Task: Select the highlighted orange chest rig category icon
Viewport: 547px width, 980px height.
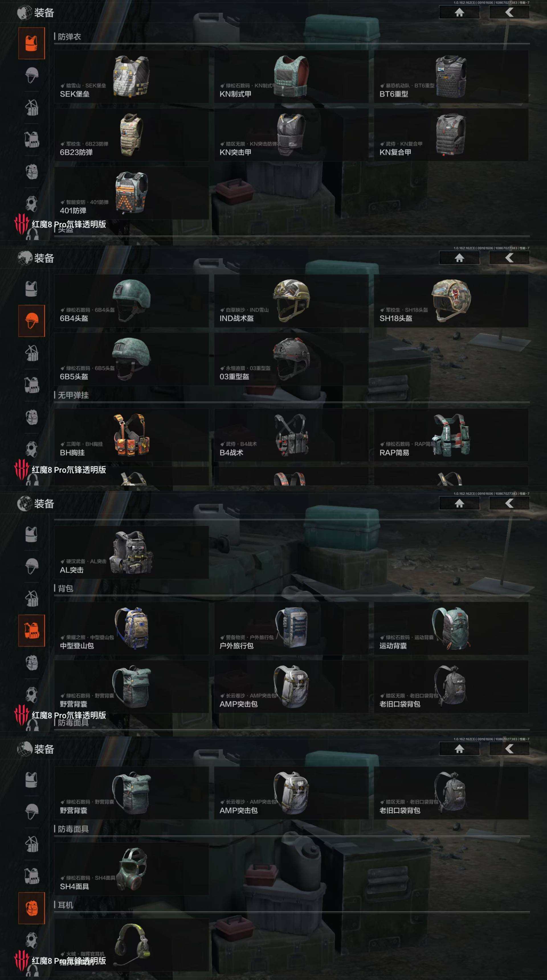Action: pyautogui.click(x=32, y=630)
